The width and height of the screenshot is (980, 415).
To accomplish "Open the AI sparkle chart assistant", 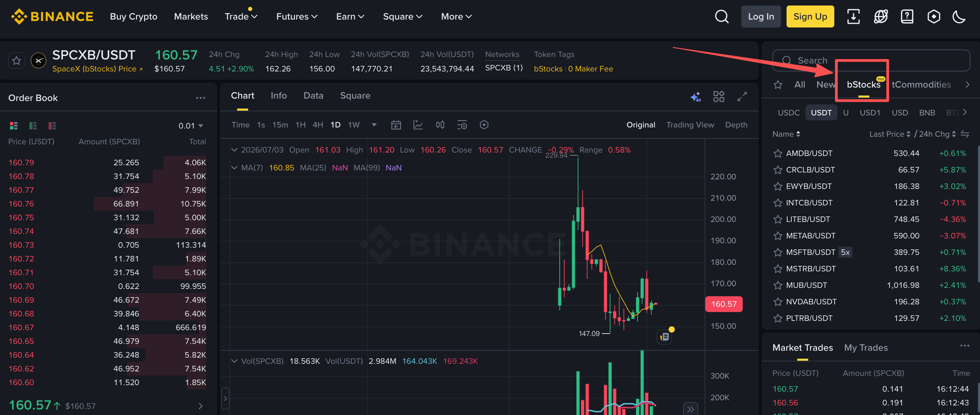I will click(x=695, y=97).
